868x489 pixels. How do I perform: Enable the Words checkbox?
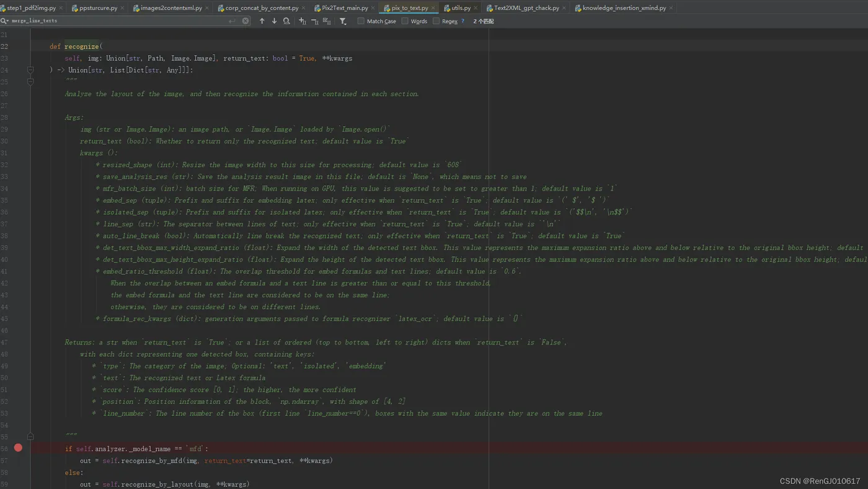coord(405,21)
